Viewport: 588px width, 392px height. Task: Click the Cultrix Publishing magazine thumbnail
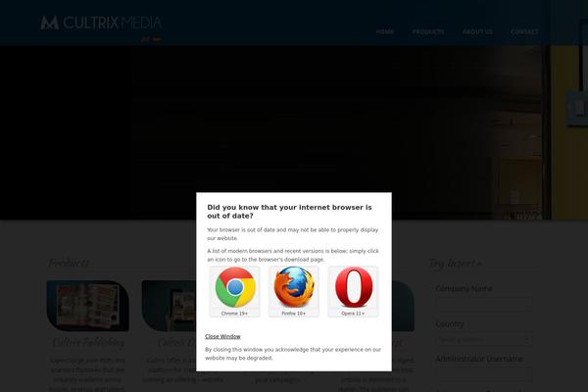[88, 306]
